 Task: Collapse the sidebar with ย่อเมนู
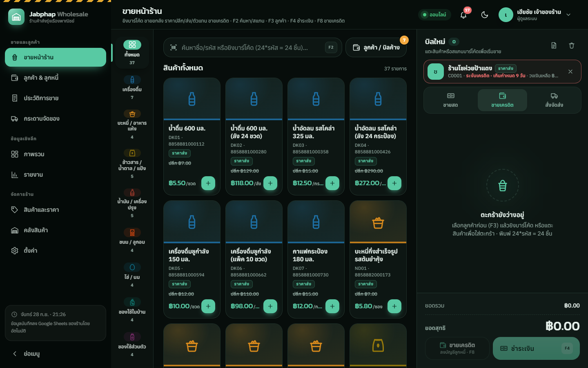56,354
